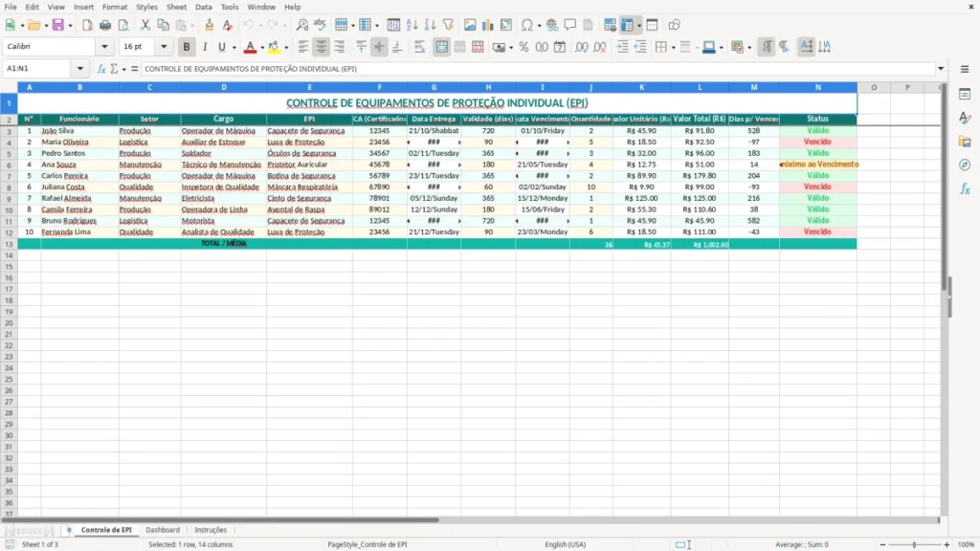The image size is (980, 551).
Task: Switch to the Instruções sheet tab
Action: coord(211,530)
